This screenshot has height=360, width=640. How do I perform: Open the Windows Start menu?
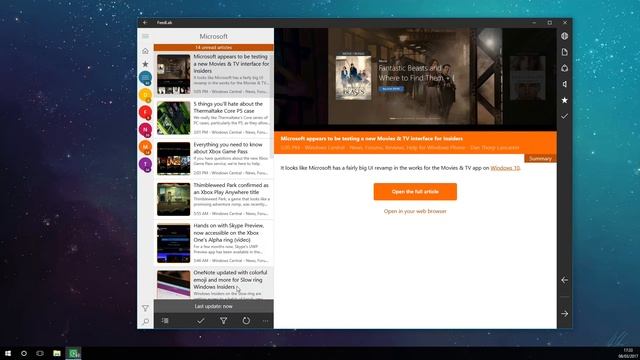click(8, 353)
